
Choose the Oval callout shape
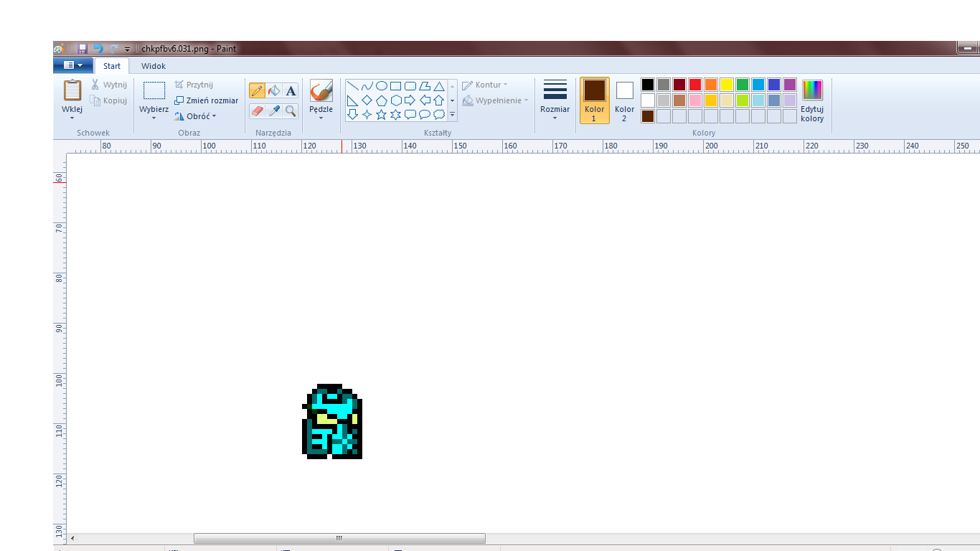[x=425, y=114]
